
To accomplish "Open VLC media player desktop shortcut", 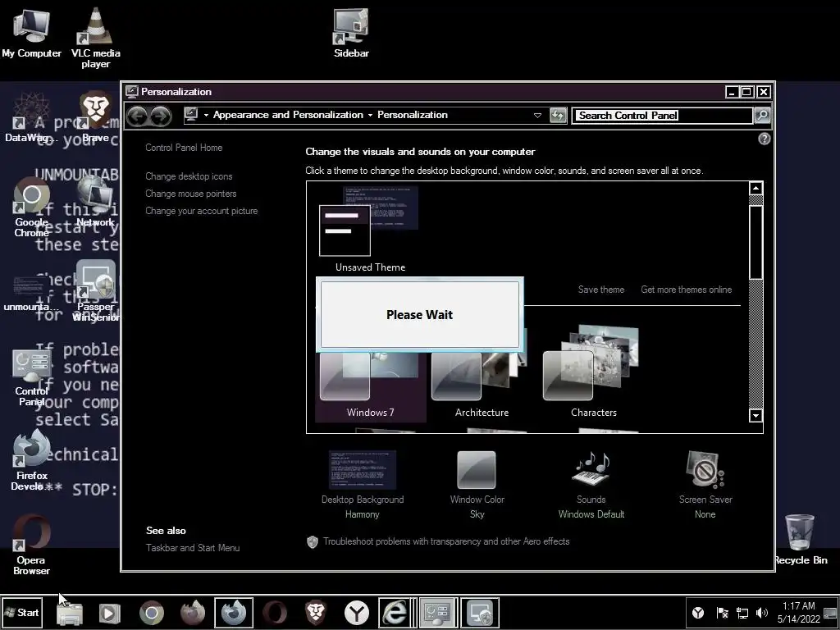I will [x=95, y=38].
